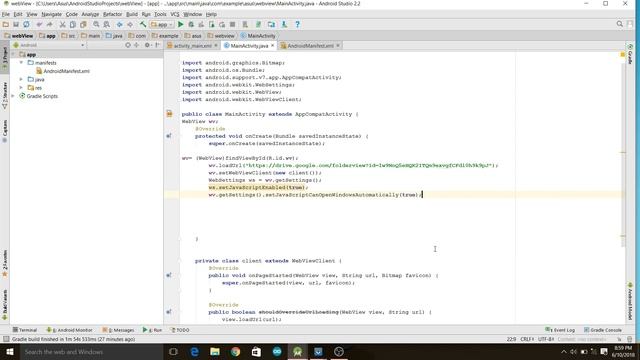Click the Stop square toolbar icon

pos(233,24)
